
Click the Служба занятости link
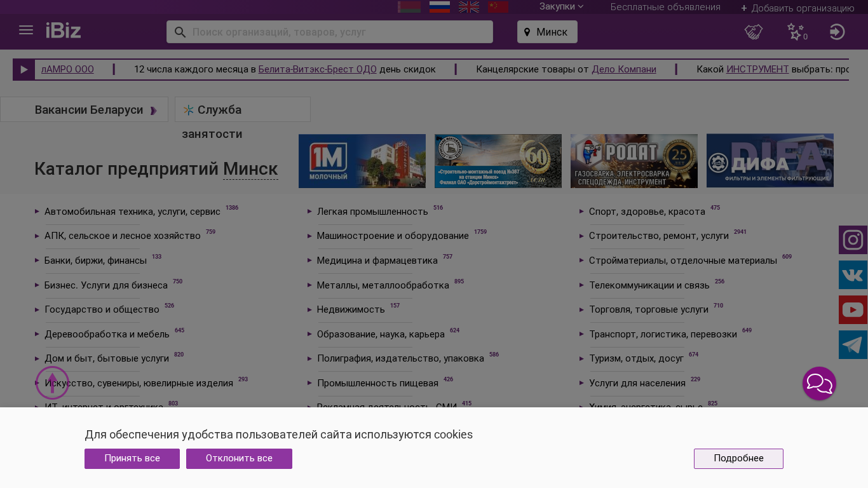tap(243, 110)
